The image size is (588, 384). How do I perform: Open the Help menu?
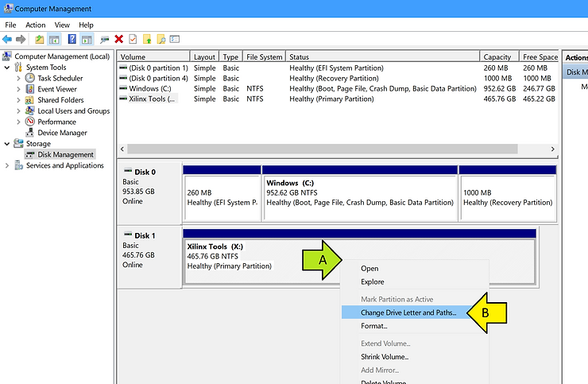(x=86, y=25)
